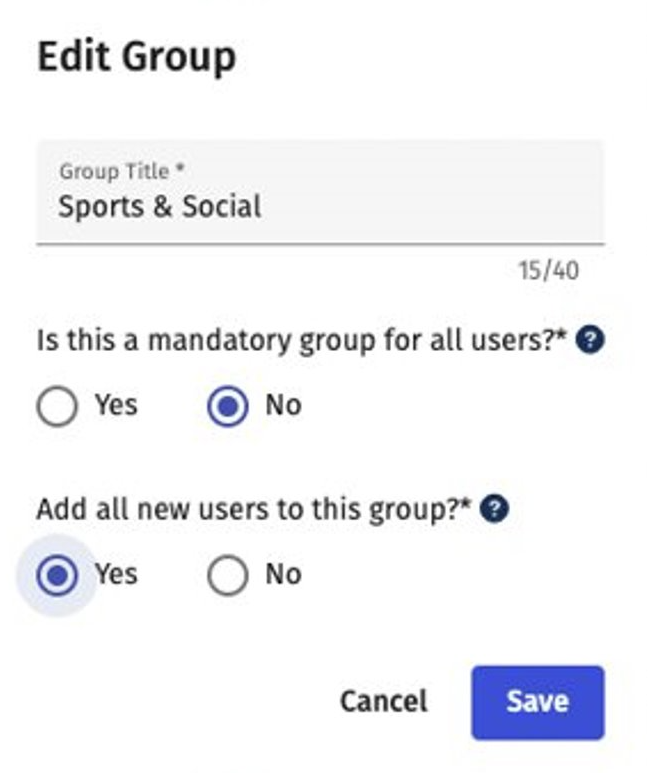Choose Yes radio for adding all new users
This screenshot has width=648, height=773.
pos(57,576)
